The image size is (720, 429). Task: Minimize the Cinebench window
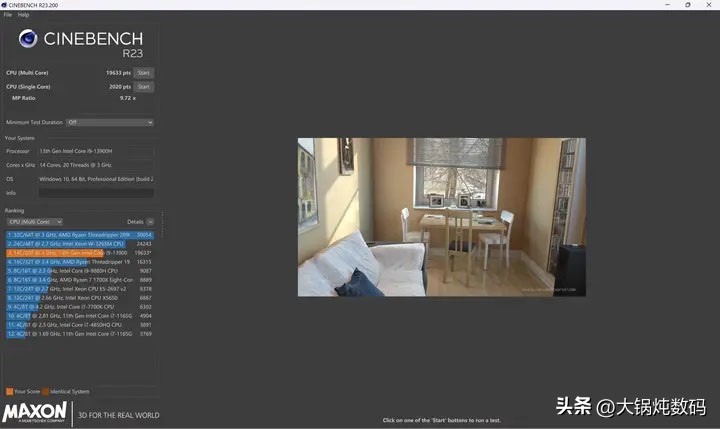point(667,5)
